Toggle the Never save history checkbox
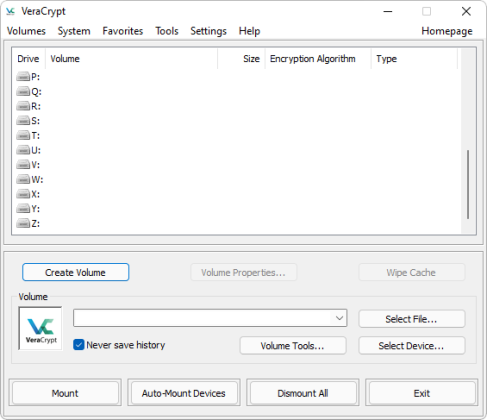487x420 pixels. click(79, 345)
